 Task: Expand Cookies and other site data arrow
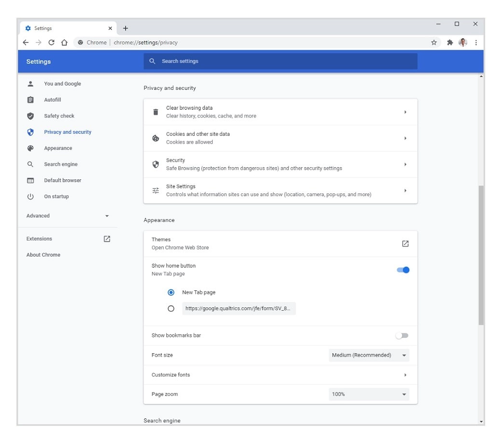click(405, 138)
